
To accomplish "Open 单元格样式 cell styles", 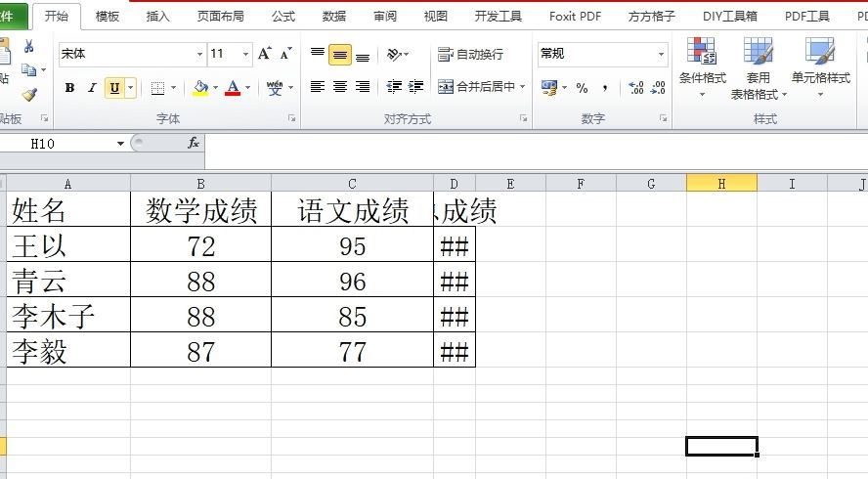I will tap(820, 66).
